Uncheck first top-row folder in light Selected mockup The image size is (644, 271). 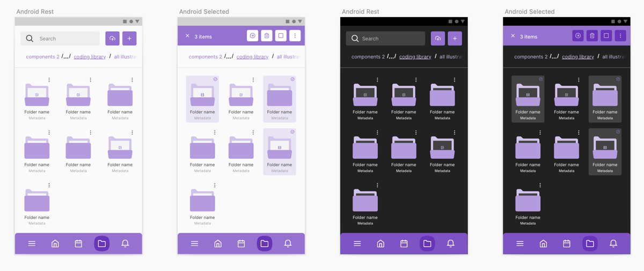(x=215, y=79)
